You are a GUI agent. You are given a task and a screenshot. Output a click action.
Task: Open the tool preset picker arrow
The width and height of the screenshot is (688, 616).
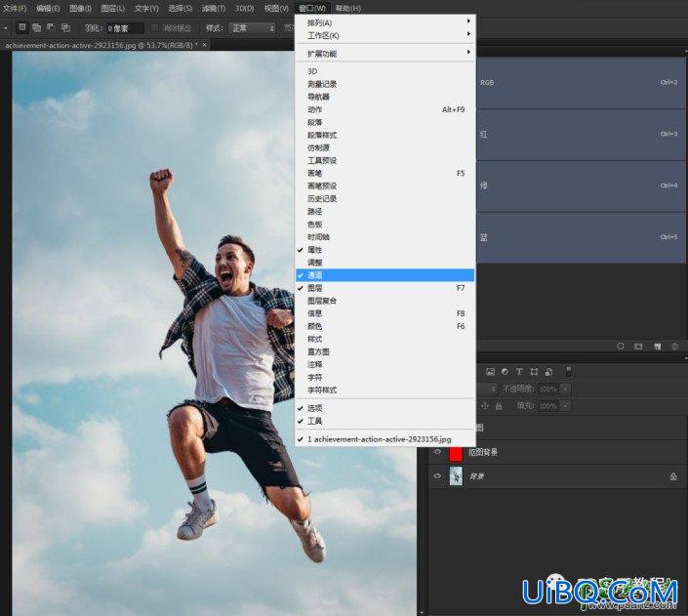click(x=6, y=28)
